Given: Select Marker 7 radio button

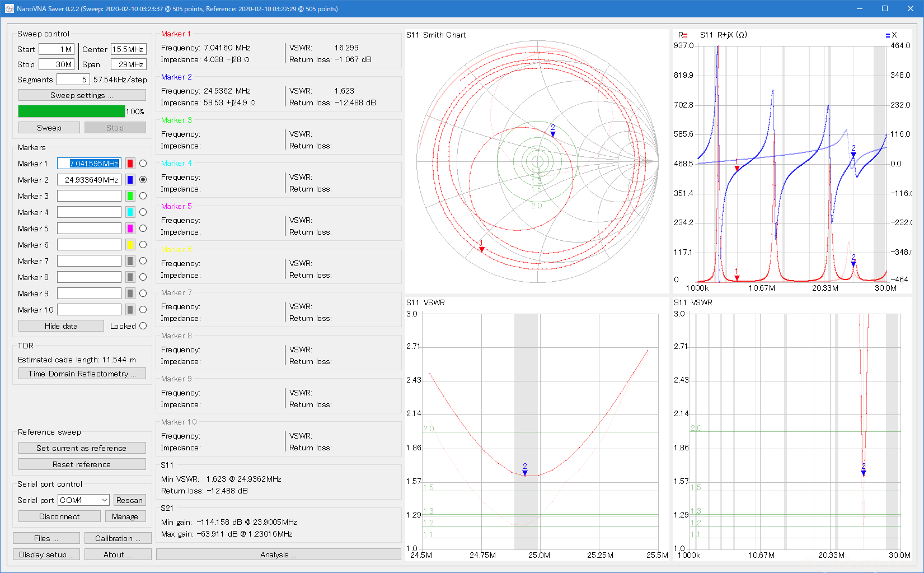Looking at the screenshot, I should click(143, 261).
